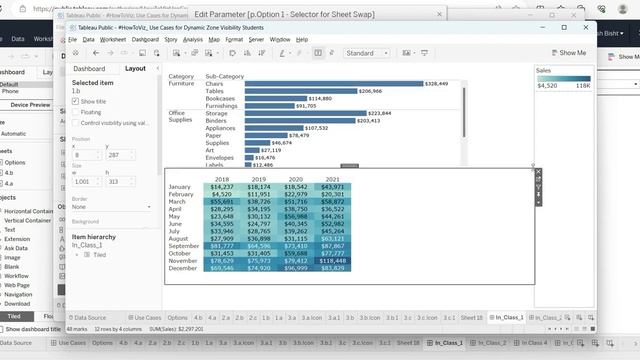The height and width of the screenshot is (360, 640).
Task: Click the Help menu
Action: 302,40
